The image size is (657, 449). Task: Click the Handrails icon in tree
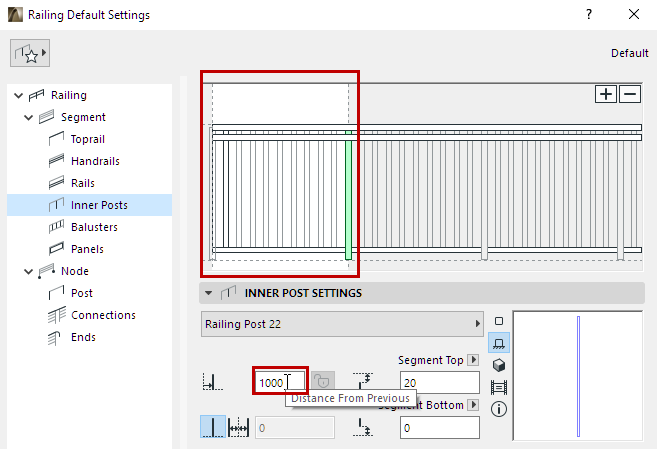[56, 161]
